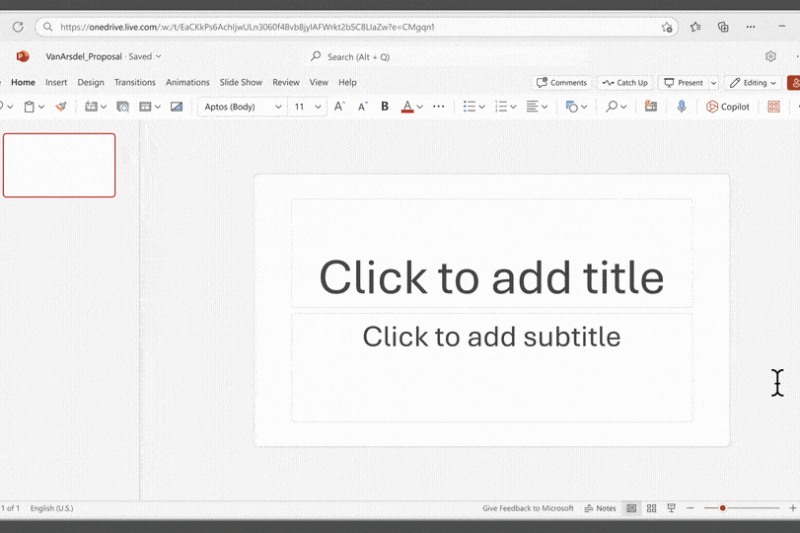
Task: Open the Animations tab
Action: click(x=187, y=82)
